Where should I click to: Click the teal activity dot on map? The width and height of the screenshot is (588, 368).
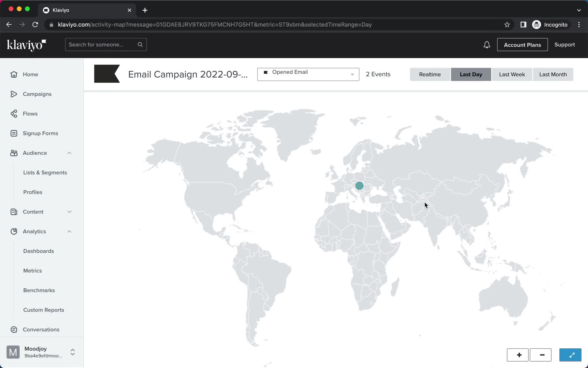tap(359, 186)
